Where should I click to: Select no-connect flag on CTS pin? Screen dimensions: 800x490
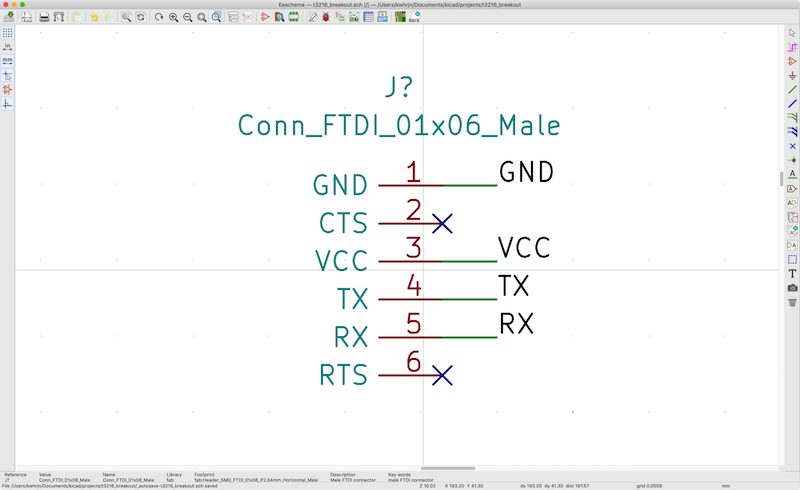click(x=442, y=224)
